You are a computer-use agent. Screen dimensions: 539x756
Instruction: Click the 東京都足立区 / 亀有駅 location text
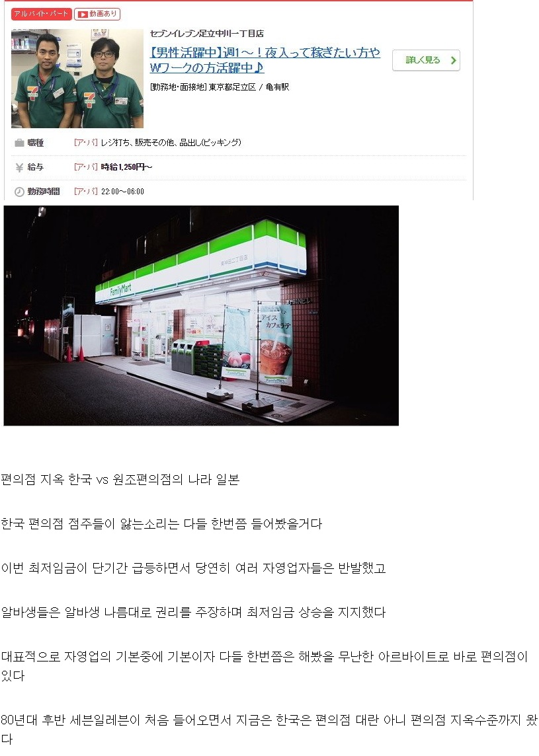click(x=249, y=87)
